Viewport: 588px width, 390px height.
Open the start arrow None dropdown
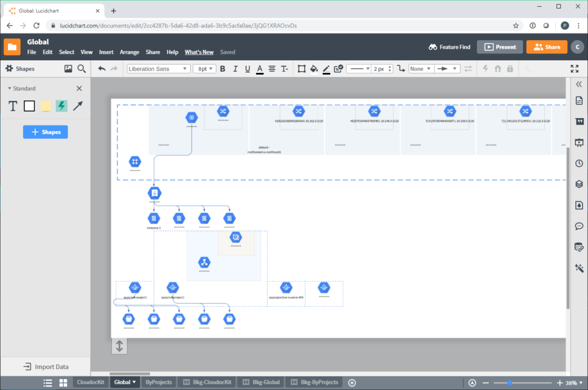[421, 69]
